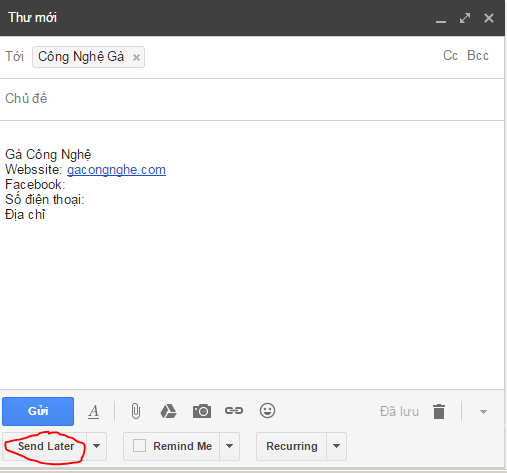Open gacongnghe.com link in signature
The image size is (507, 473).
tap(116, 170)
